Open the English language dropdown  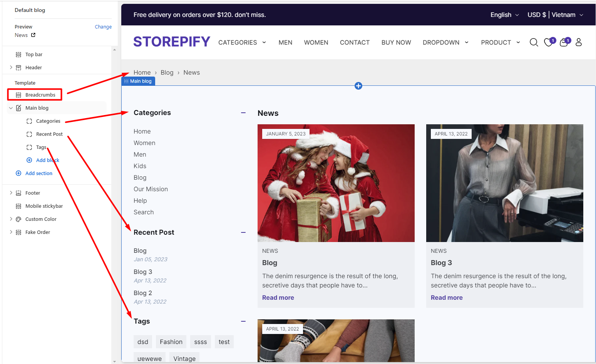[504, 15]
